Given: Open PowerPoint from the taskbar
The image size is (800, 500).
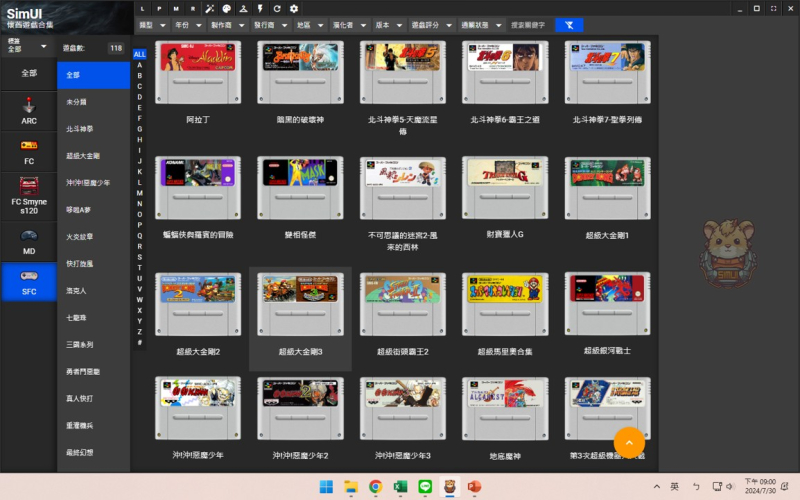Looking at the screenshot, I should click(x=474, y=487).
